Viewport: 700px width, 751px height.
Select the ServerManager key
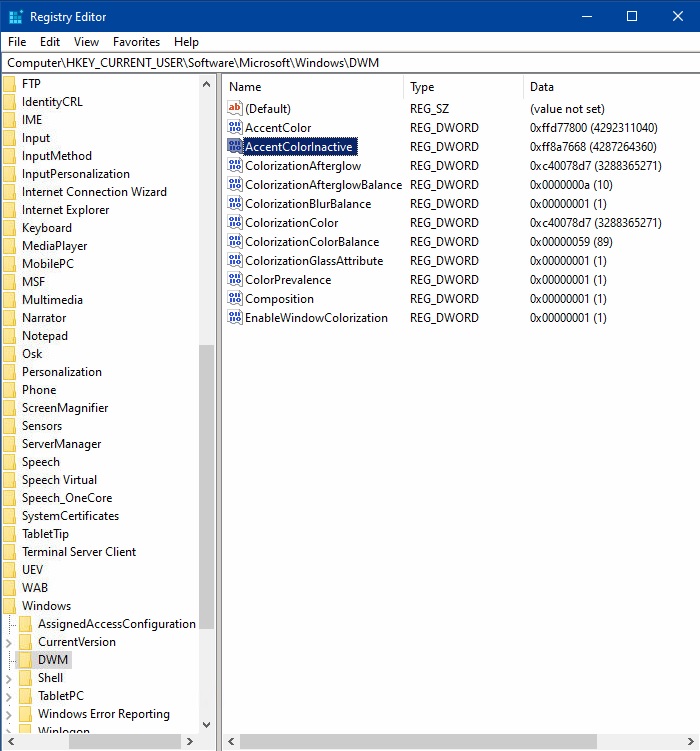[x=62, y=444]
